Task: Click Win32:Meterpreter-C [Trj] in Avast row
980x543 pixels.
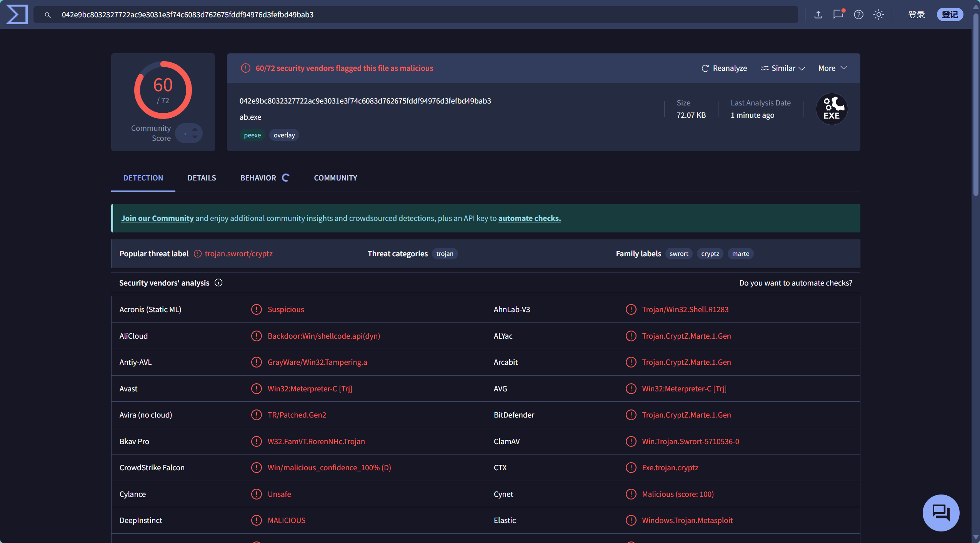Action: (310, 389)
